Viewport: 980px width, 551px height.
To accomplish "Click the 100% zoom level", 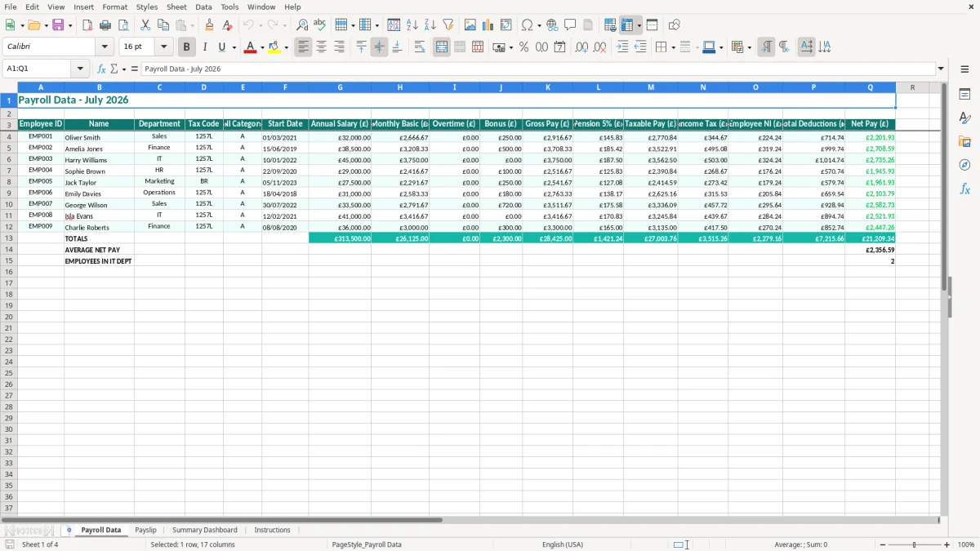I will click(x=966, y=544).
